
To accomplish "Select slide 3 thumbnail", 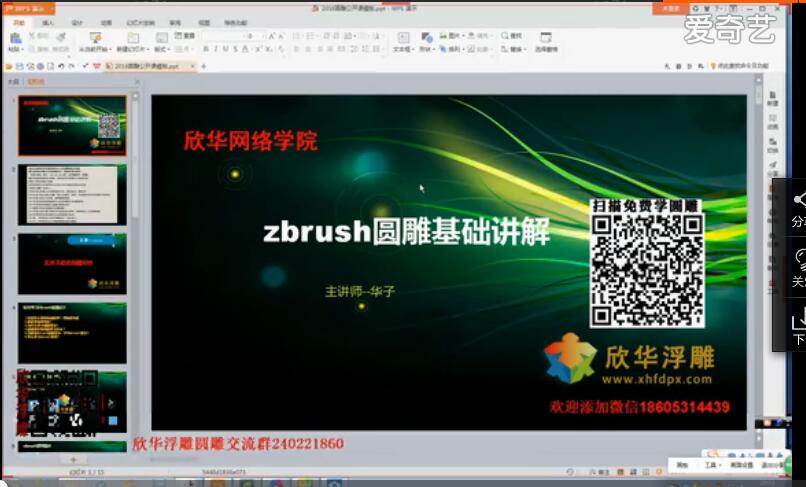I will [x=72, y=264].
